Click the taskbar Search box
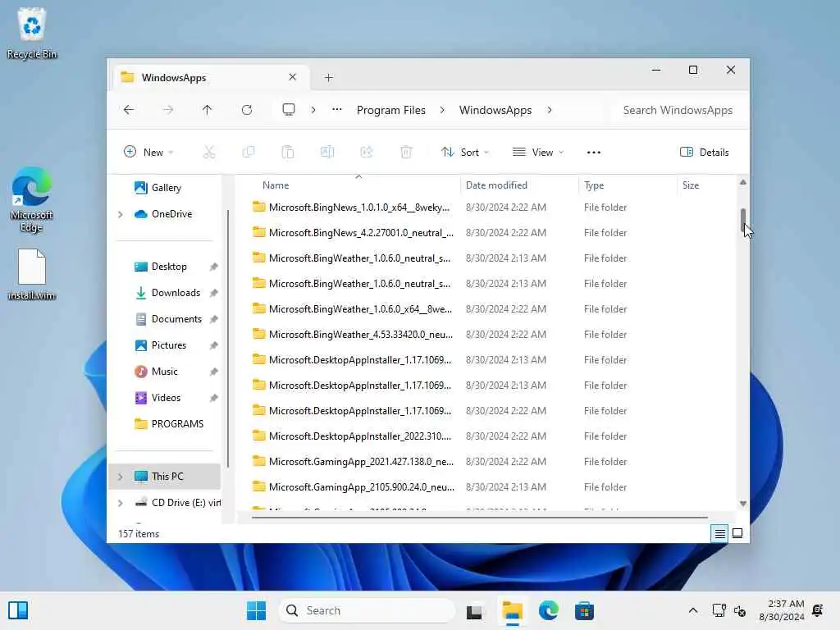Viewport: 840px width, 630px height. (367, 610)
